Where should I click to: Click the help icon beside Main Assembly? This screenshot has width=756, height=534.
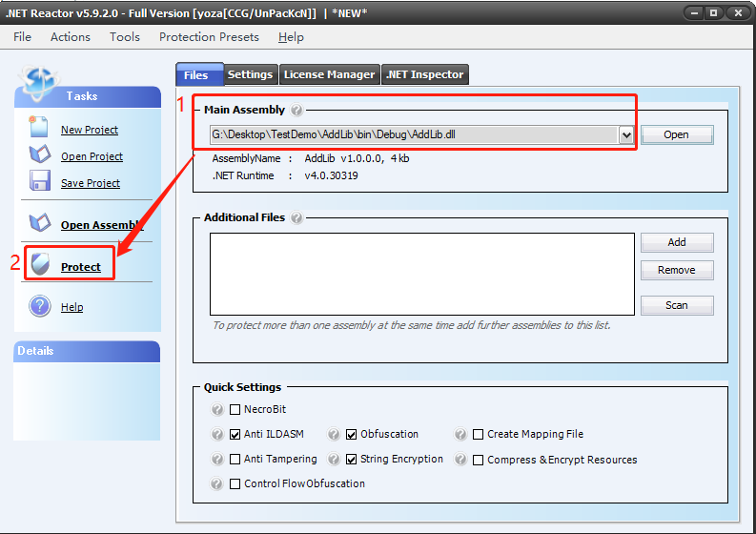click(297, 110)
